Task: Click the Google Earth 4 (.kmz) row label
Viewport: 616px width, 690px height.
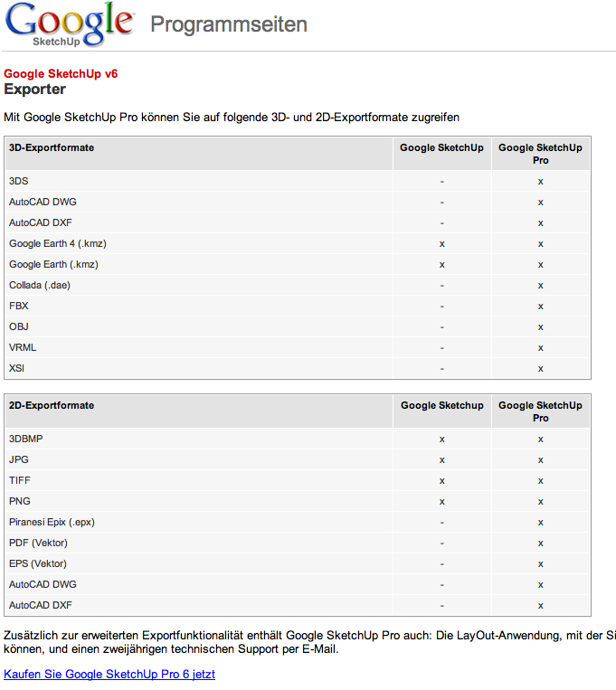Action: coord(58,243)
